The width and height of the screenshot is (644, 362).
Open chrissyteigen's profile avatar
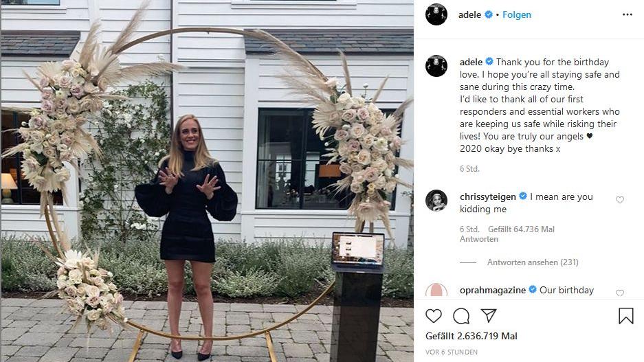pyautogui.click(x=436, y=201)
